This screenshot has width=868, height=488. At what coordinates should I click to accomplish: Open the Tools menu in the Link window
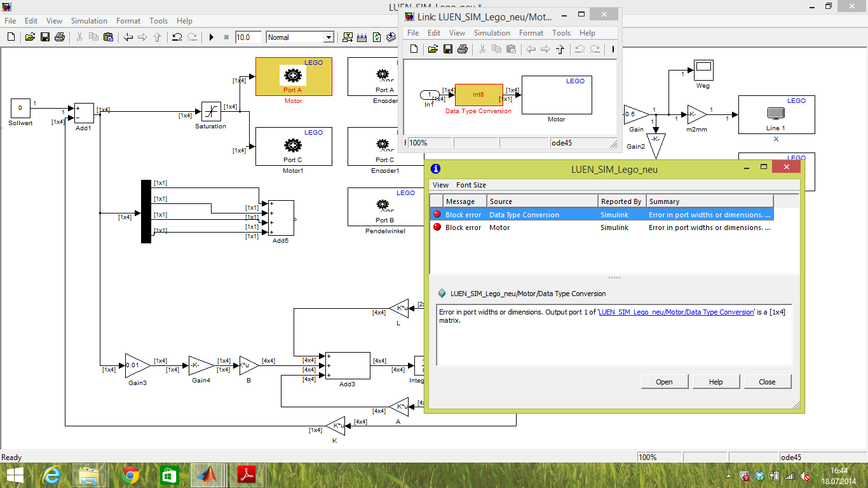(561, 33)
